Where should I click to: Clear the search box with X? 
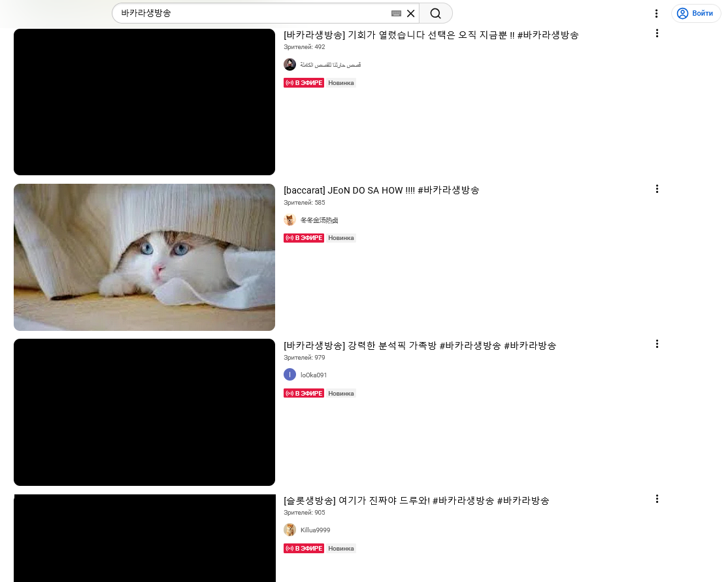click(x=410, y=14)
